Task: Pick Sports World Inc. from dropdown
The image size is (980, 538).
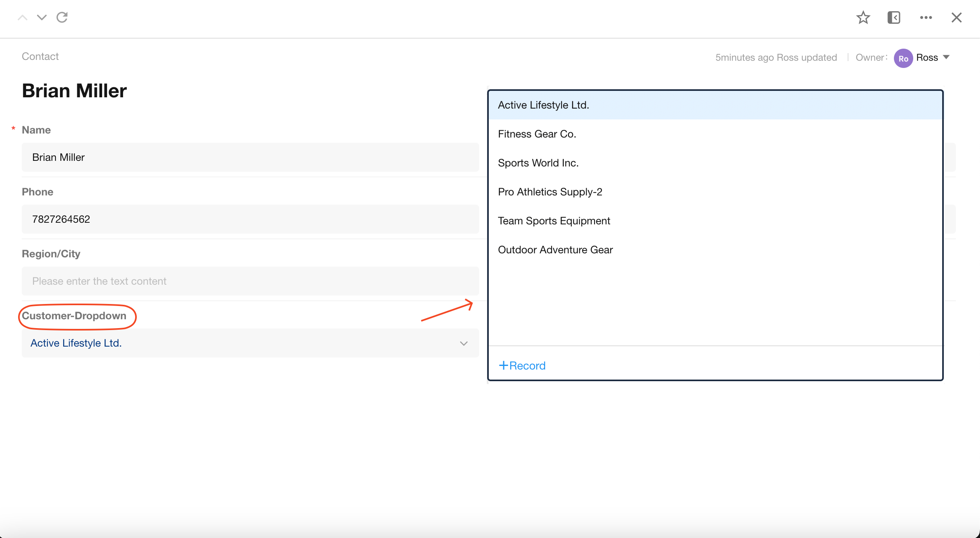Action: [538, 163]
